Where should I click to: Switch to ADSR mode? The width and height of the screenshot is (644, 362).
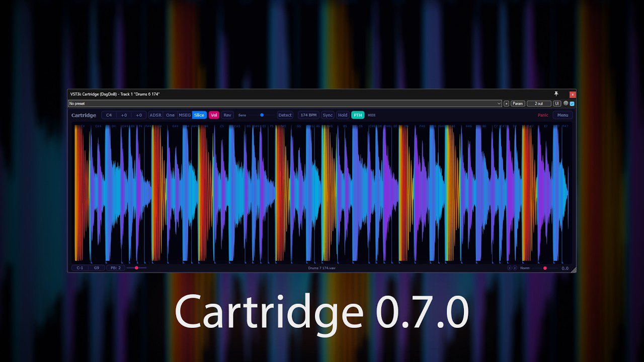click(x=156, y=115)
